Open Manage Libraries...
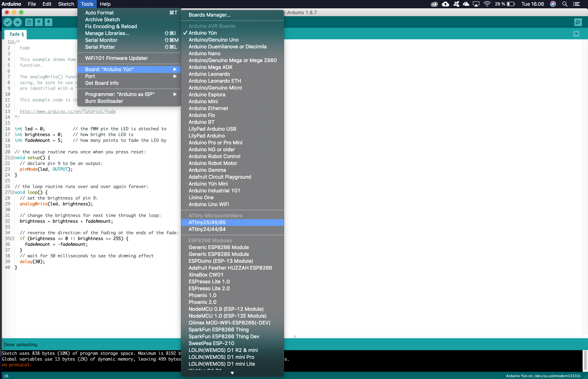 point(129,33)
